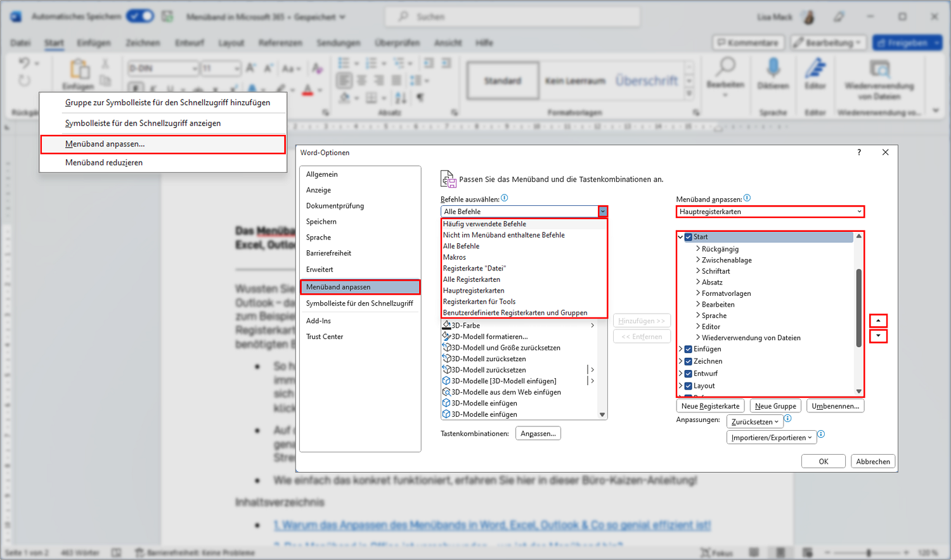Uncheck the Start tab checkbox
Screen dimensions: 951x560
pyautogui.click(x=689, y=237)
